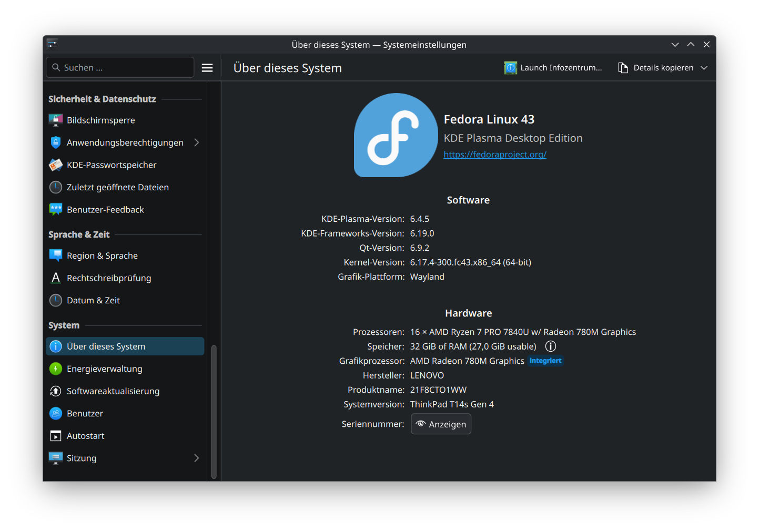Expand the Sitzung submenu arrow
Viewport: 759px width, 532px height.
click(196, 458)
